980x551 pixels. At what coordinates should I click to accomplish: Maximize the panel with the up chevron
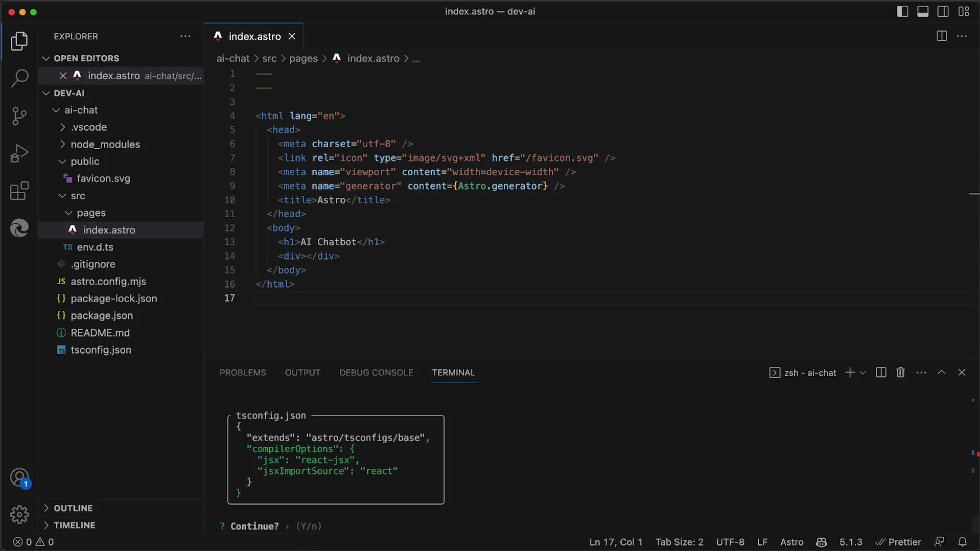(x=942, y=373)
